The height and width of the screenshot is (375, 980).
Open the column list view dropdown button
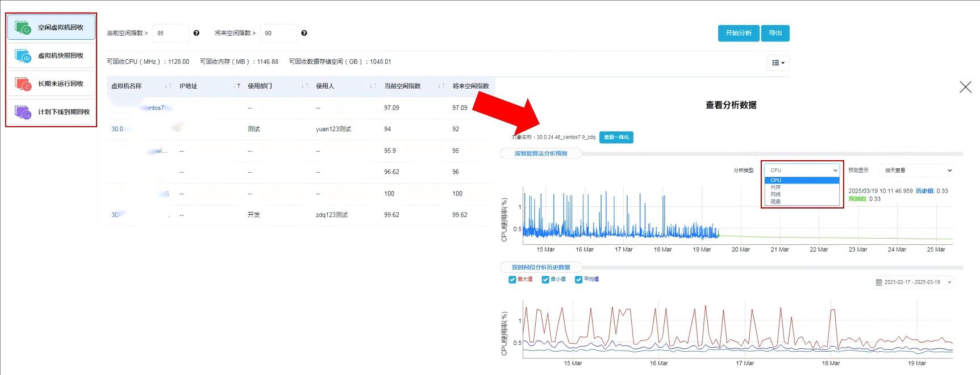click(778, 63)
